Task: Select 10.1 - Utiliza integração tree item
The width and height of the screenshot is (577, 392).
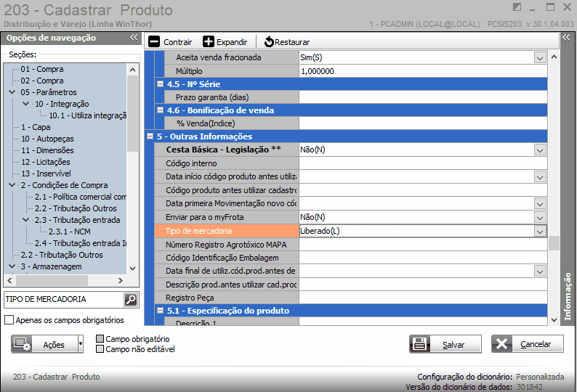Action: tap(88, 115)
